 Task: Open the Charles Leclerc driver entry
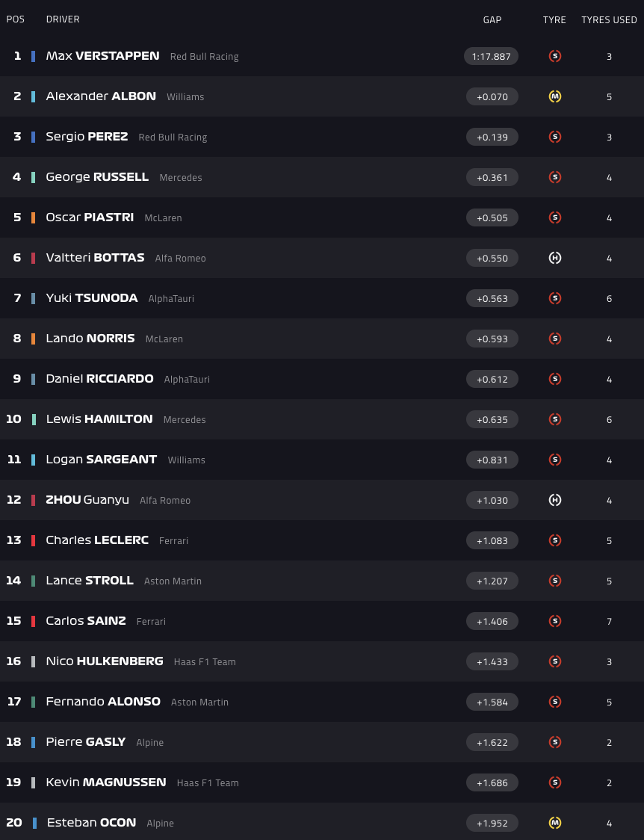[97, 540]
